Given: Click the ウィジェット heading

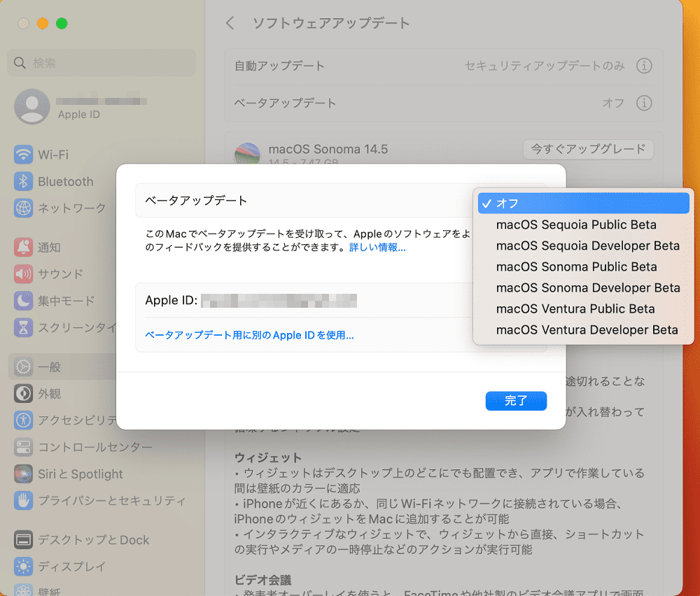Looking at the screenshot, I should [x=268, y=457].
